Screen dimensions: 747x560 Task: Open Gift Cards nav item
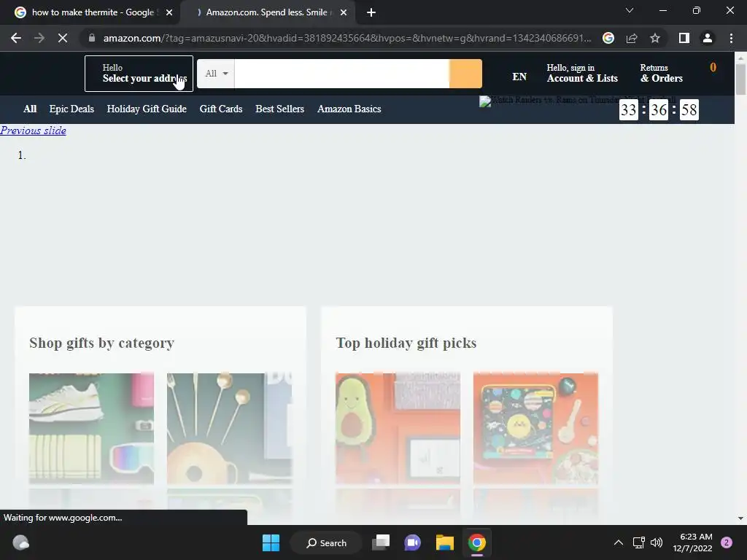221,109
